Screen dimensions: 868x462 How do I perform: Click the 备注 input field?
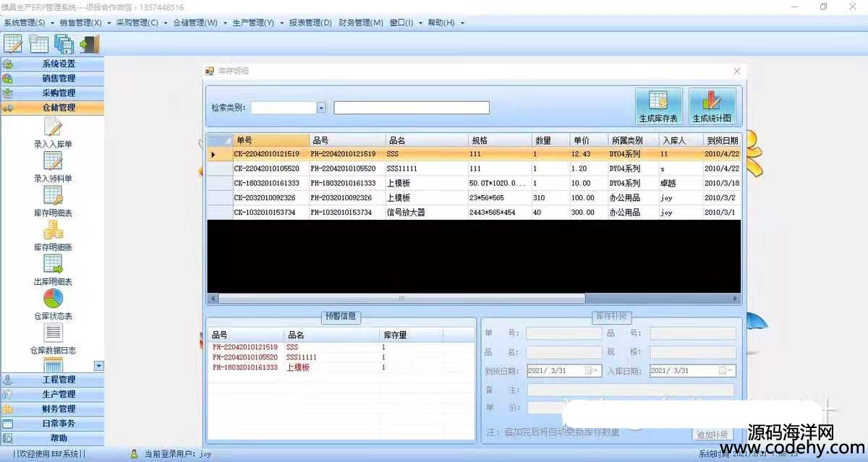coord(631,390)
